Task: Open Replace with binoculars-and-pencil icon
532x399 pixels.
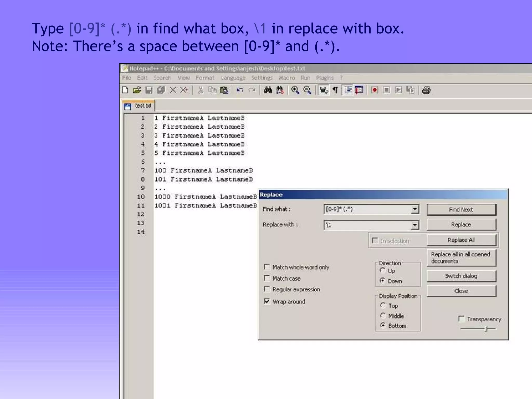Action: coord(280,90)
